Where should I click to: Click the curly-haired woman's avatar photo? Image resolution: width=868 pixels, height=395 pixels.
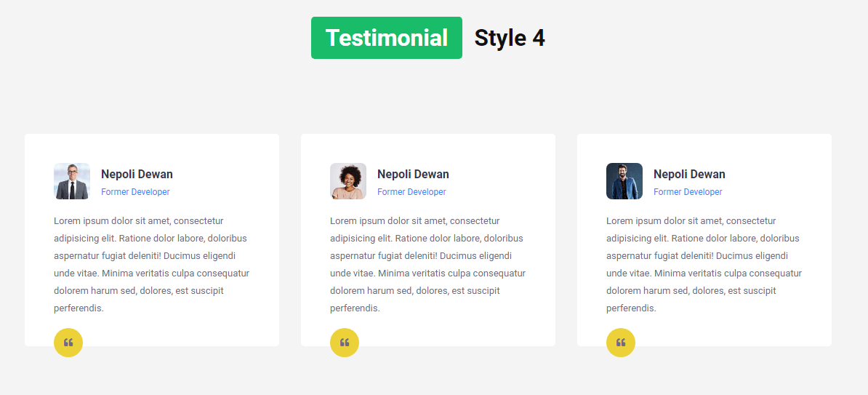click(347, 181)
